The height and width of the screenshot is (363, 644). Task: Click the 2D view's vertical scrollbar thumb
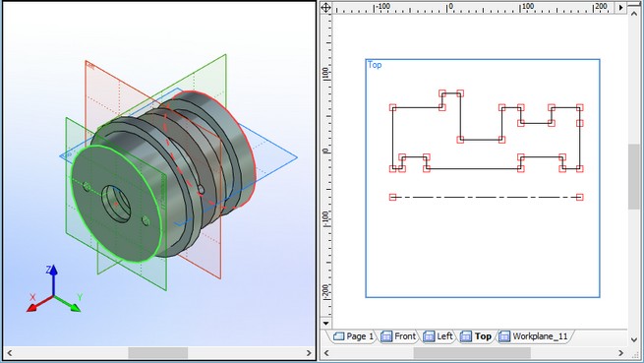pos(634,177)
